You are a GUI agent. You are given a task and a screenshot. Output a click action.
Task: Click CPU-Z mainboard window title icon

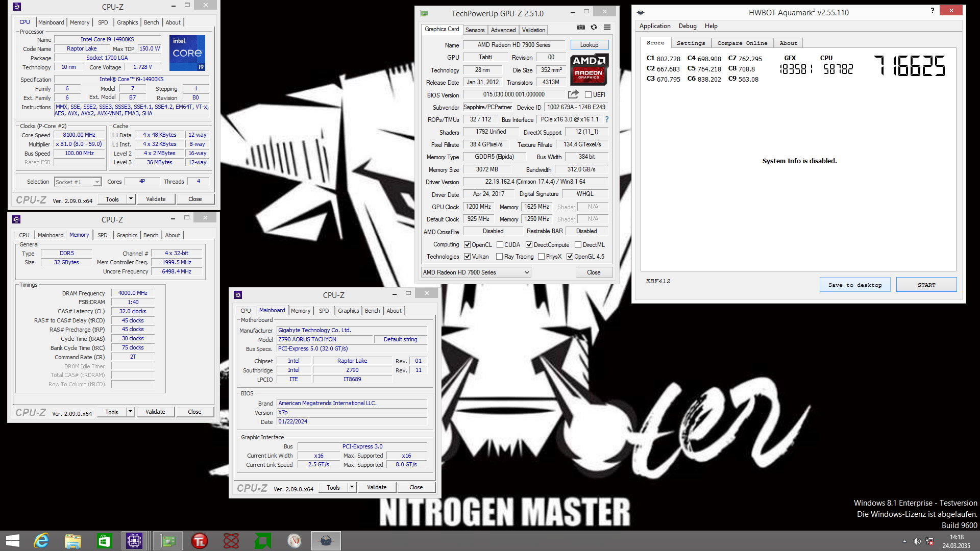pyautogui.click(x=238, y=295)
